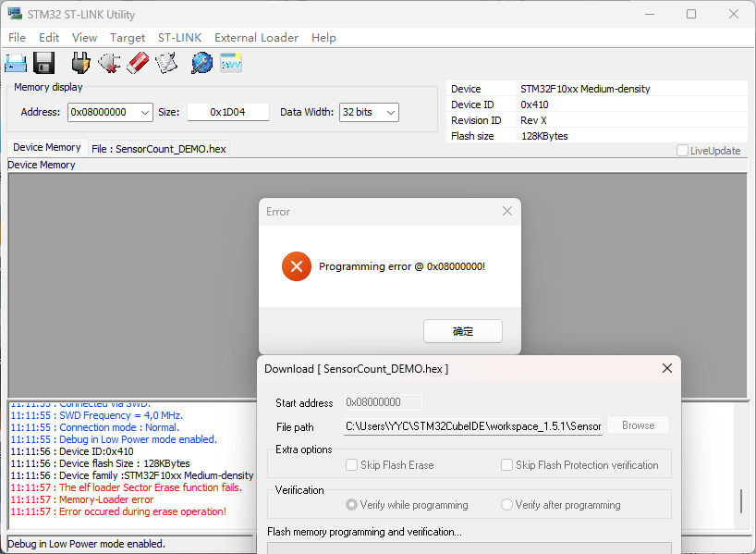Enable Skip Flash Protection verification

506,464
